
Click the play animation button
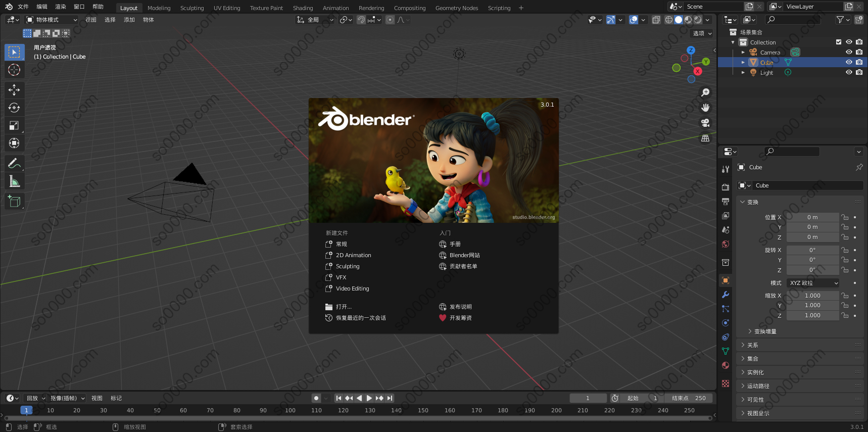(x=369, y=398)
